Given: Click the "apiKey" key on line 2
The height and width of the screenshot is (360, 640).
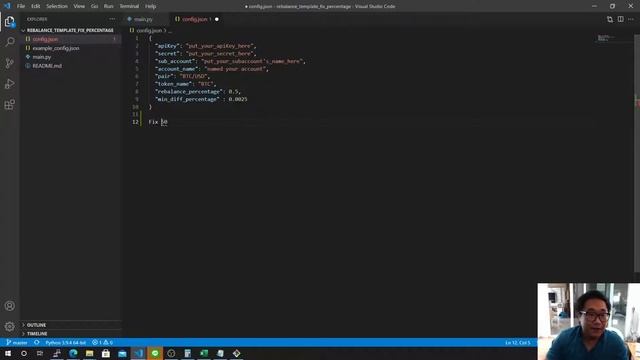Looking at the screenshot, I should (167, 46).
